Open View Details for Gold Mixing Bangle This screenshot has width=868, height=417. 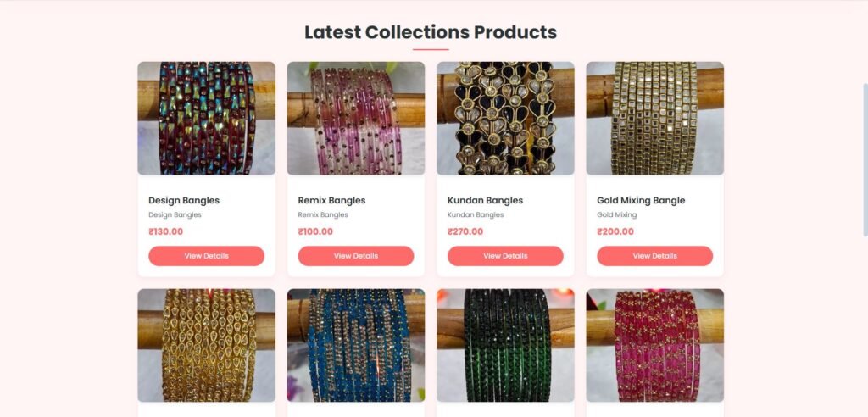pos(655,256)
